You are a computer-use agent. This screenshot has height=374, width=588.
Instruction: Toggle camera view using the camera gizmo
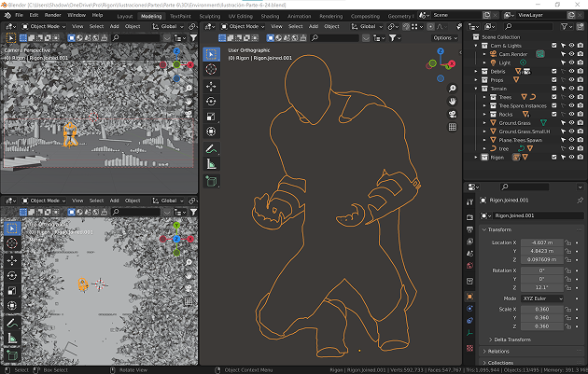pos(452,115)
